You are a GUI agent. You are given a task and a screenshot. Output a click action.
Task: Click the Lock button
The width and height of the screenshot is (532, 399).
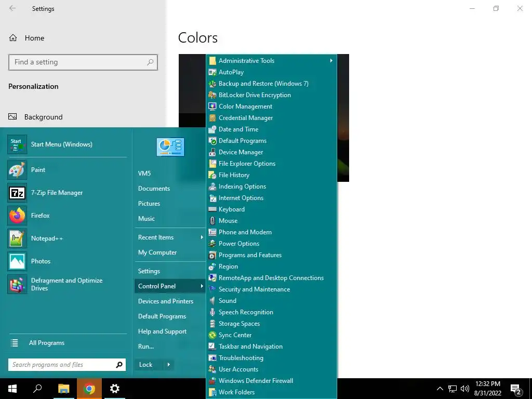coord(149,365)
